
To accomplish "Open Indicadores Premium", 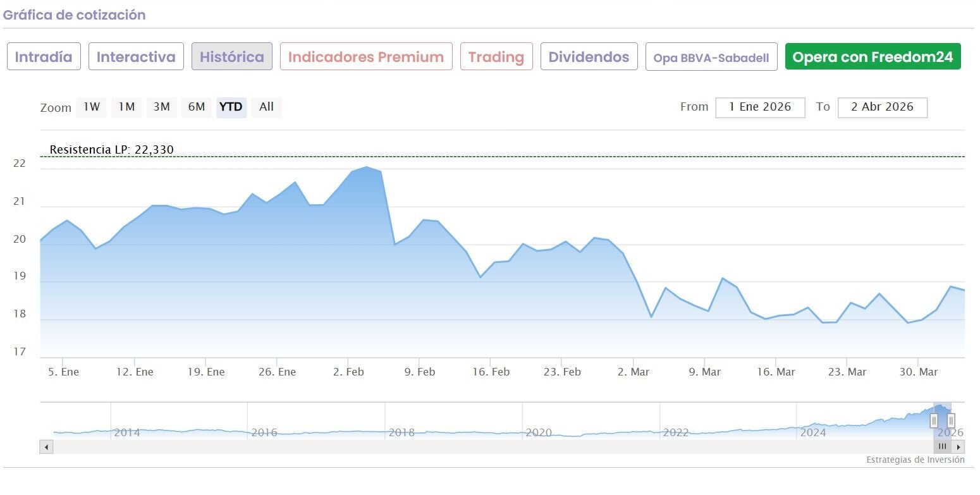I will click(x=366, y=57).
